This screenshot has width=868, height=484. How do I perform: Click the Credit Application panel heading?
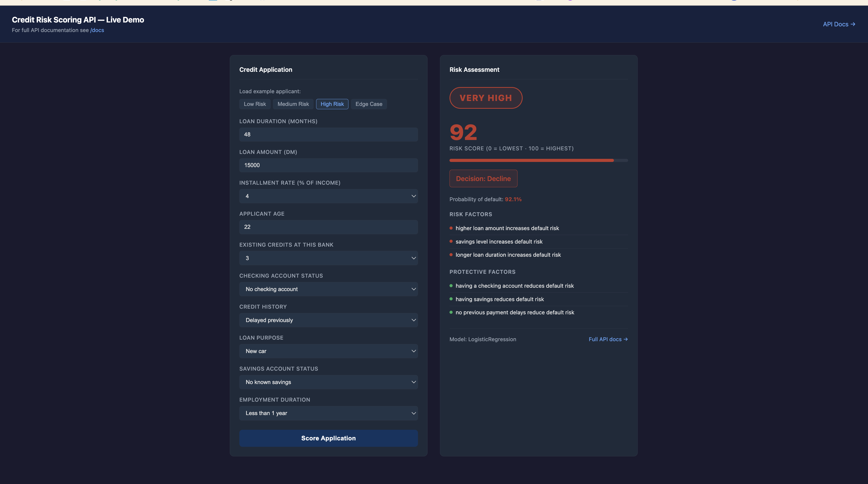265,70
